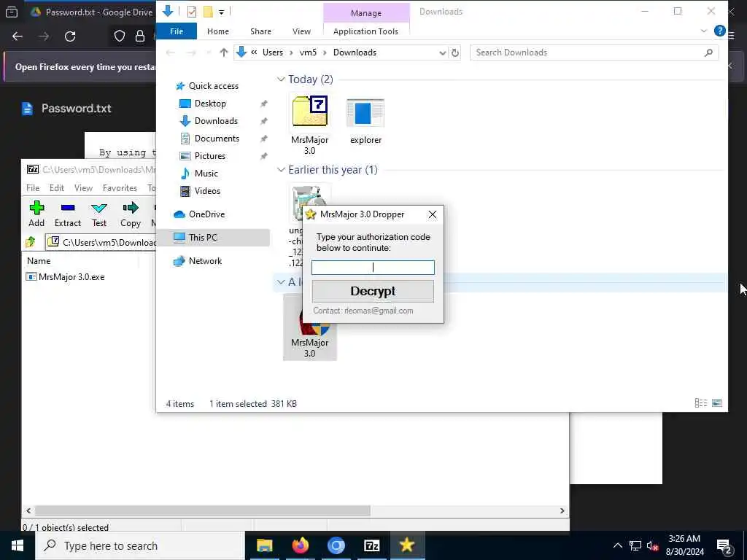Click the Back arrow in Explorer

tap(171, 52)
